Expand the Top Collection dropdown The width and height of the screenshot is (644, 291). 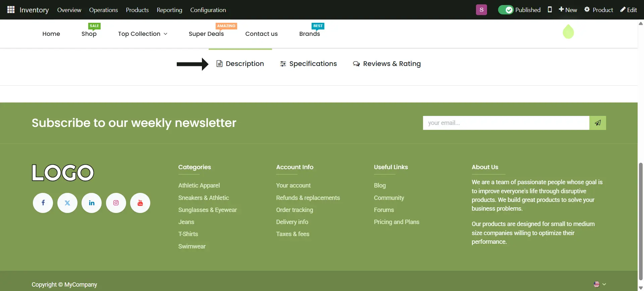coord(143,34)
